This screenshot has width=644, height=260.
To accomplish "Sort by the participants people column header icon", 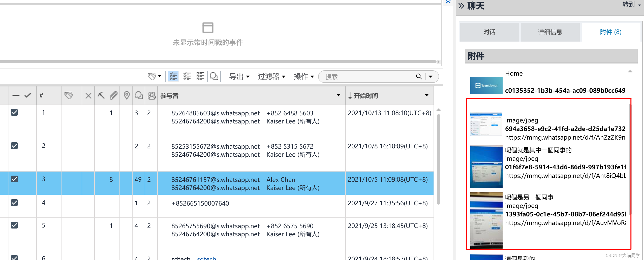I will pos(151,95).
